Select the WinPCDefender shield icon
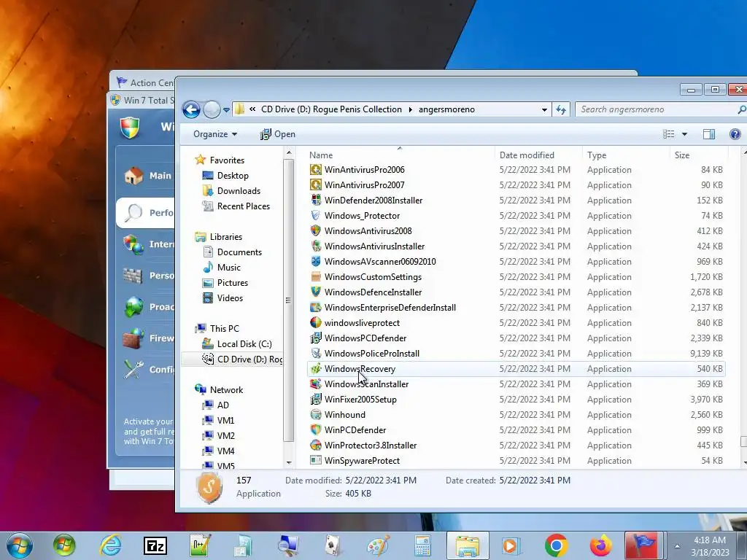747x560 pixels. click(315, 429)
